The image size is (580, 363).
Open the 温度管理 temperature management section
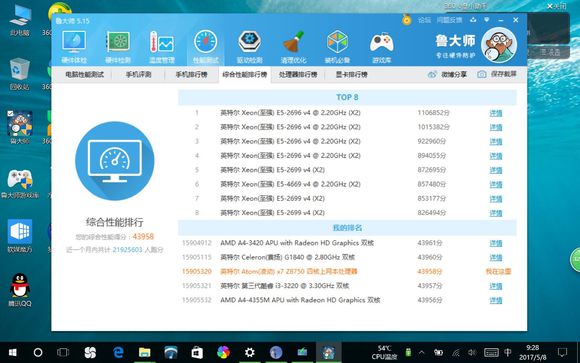point(162,47)
